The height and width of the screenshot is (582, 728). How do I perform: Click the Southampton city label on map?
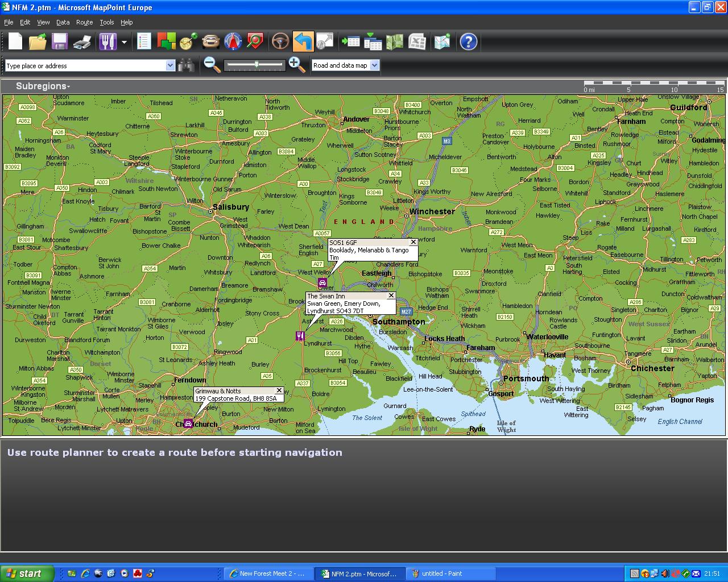click(x=399, y=322)
